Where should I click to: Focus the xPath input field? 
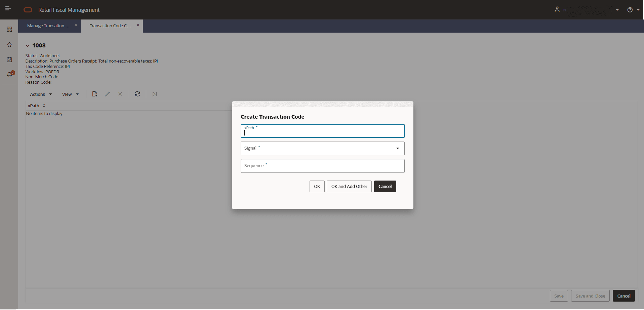[323, 131]
